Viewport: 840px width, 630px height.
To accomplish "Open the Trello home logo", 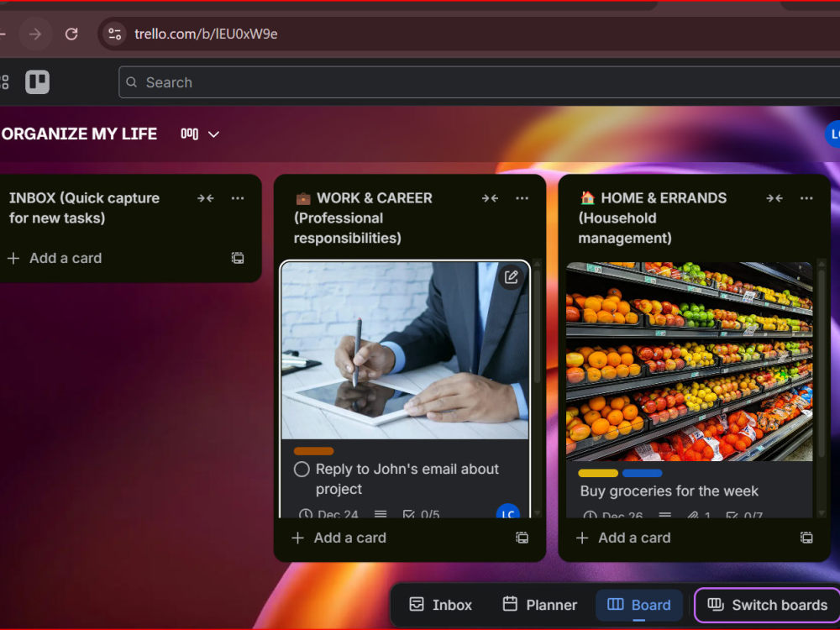I will tap(38, 82).
